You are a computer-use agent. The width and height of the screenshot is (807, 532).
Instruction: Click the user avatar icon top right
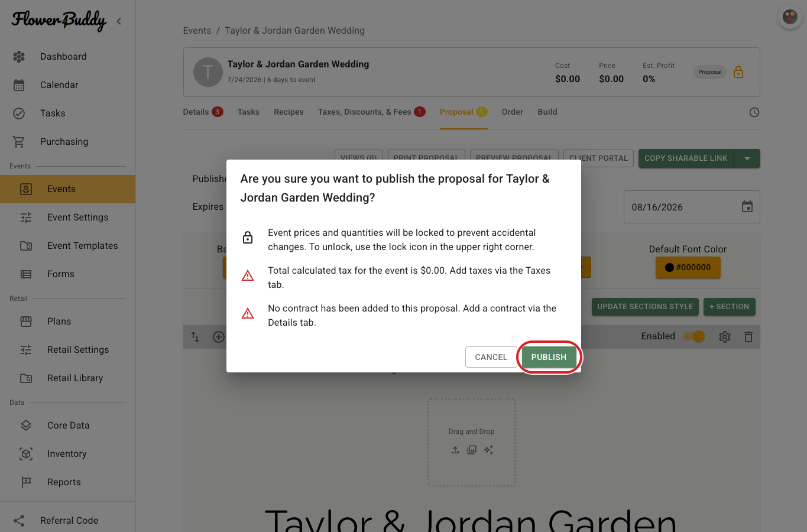pyautogui.click(x=790, y=17)
